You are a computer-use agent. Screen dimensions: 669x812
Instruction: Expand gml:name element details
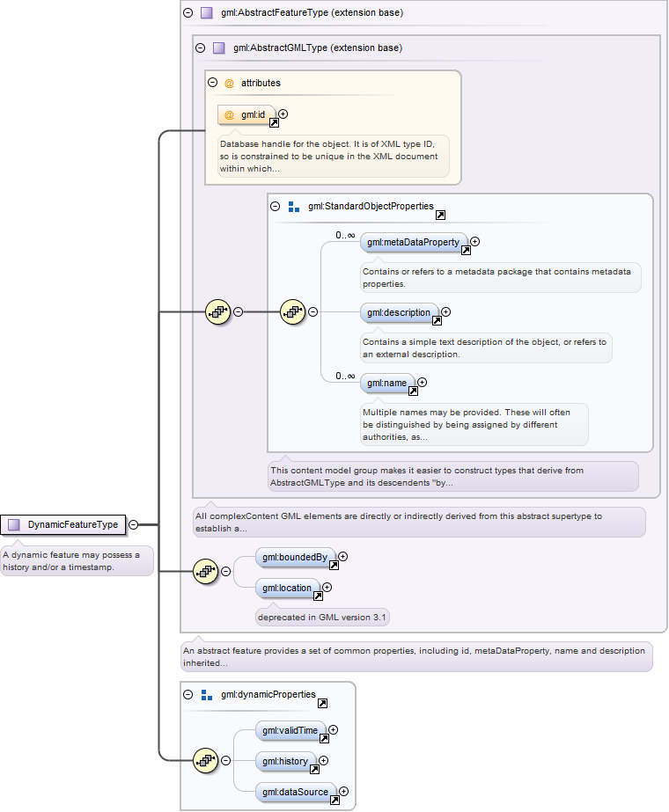[423, 382]
